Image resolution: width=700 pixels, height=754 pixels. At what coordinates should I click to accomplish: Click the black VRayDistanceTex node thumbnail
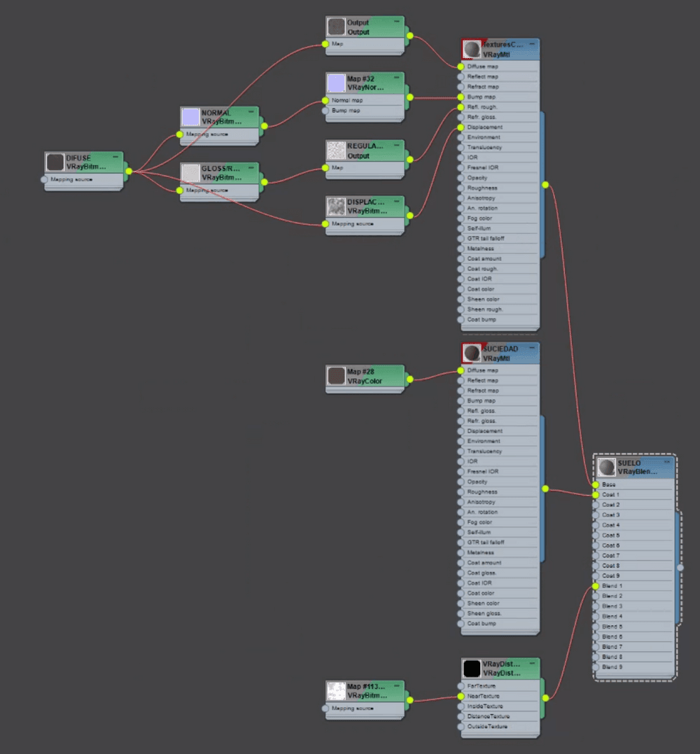pos(472,669)
